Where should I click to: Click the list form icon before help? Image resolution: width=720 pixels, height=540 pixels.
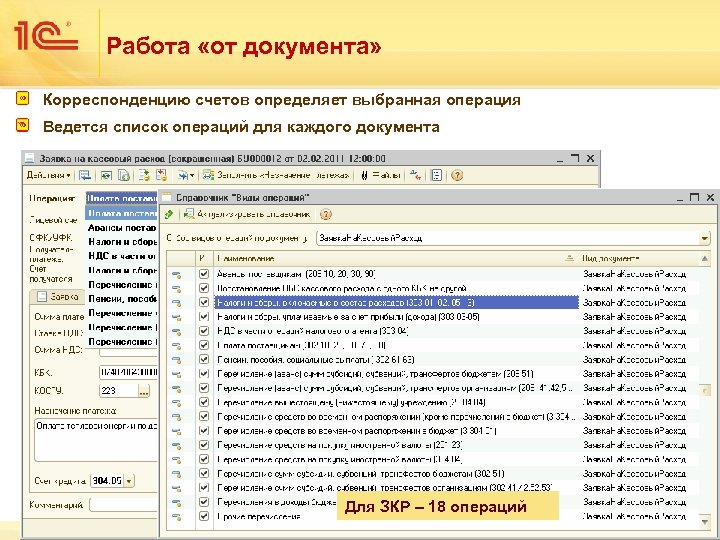coord(437,175)
